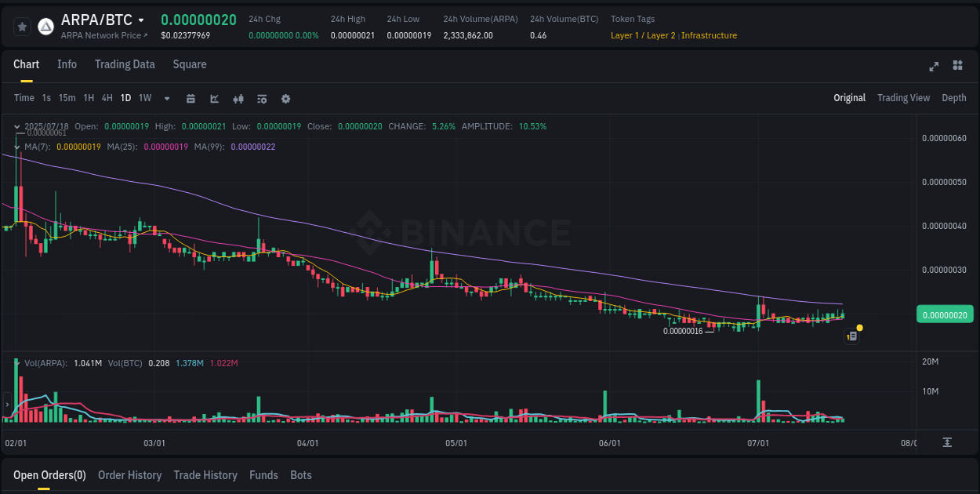The image size is (980, 494).
Task: Open the Square tab
Action: coord(190,64)
